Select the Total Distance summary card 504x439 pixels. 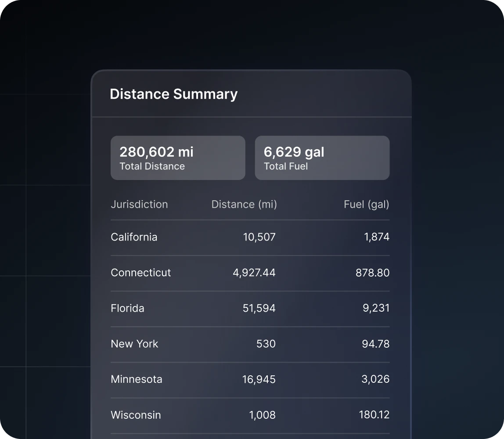pyautogui.click(x=178, y=158)
